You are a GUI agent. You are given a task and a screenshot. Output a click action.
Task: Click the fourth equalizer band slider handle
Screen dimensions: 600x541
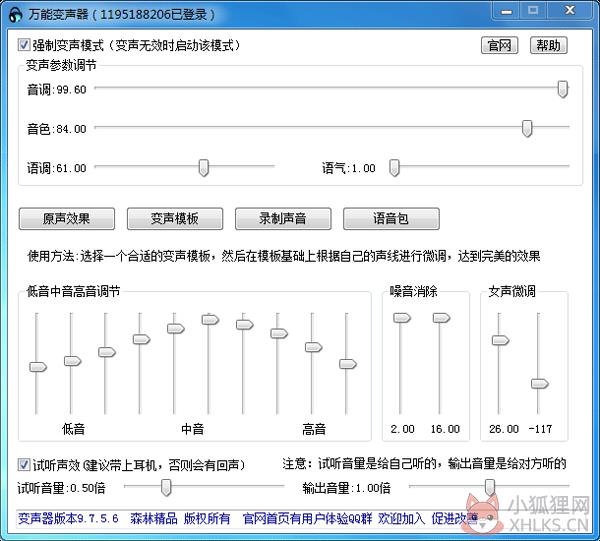coord(142,339)
